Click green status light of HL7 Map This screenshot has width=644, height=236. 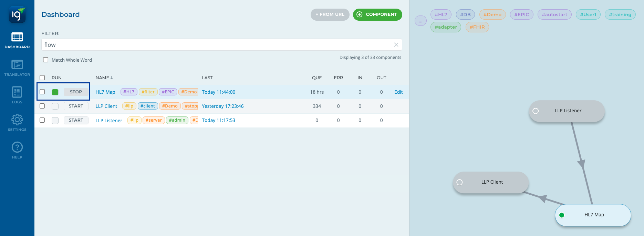tap(55, 92)
